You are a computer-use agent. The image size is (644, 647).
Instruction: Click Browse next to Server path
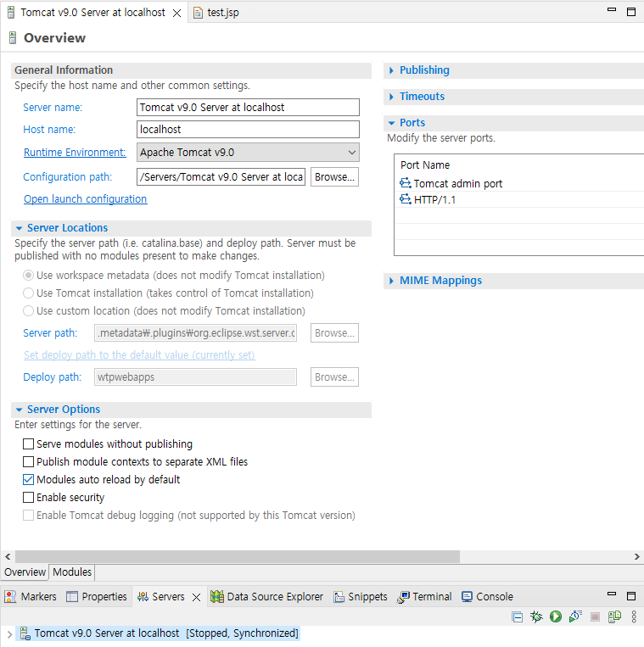334,333
